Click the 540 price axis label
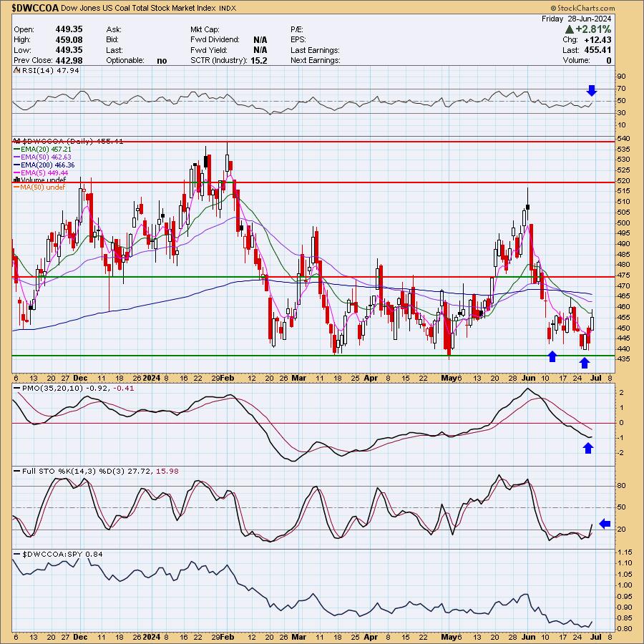The height and width of the screenshot is (644, 644). pyautogui.click(x=624, y=138)
